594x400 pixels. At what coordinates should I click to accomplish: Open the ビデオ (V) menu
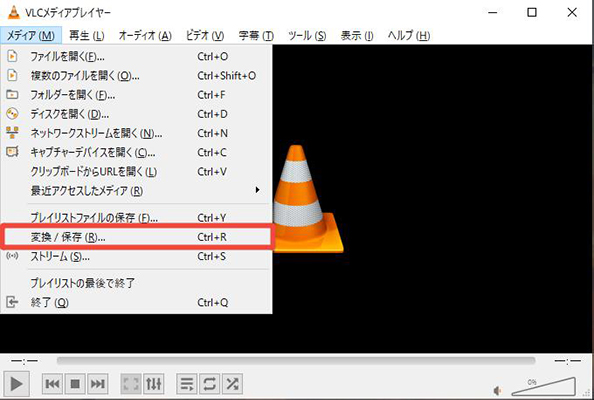click(205, 36)
